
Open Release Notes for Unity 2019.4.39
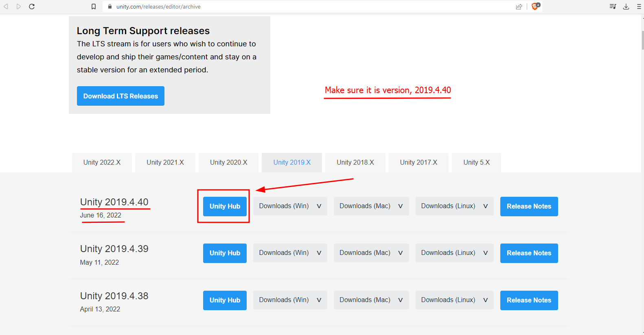tap(529, 253)
